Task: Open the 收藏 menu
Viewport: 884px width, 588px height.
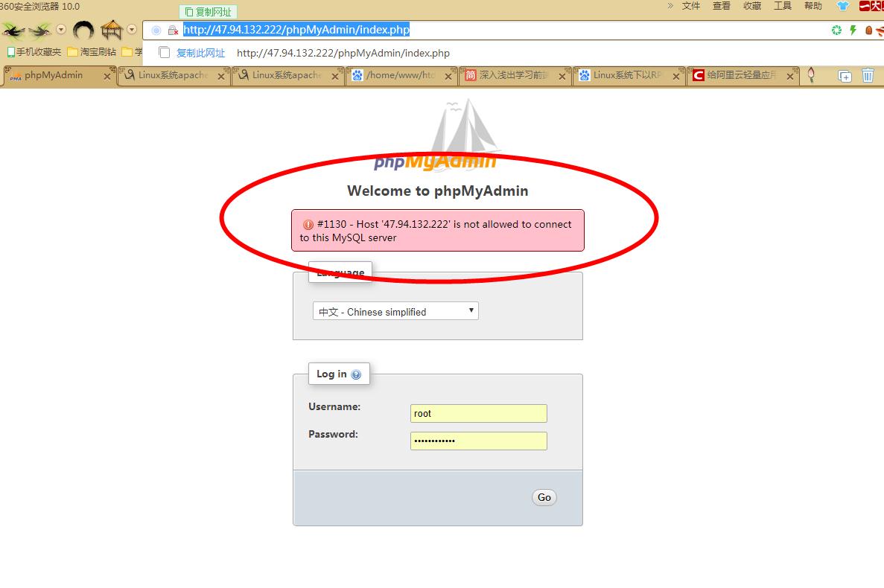Action: point(752,6)
